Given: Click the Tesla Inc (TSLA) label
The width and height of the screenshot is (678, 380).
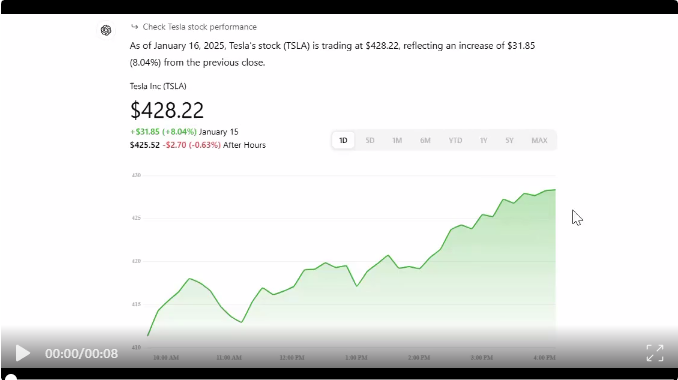Looking at the screenshot, I should (x=158, y=86).
